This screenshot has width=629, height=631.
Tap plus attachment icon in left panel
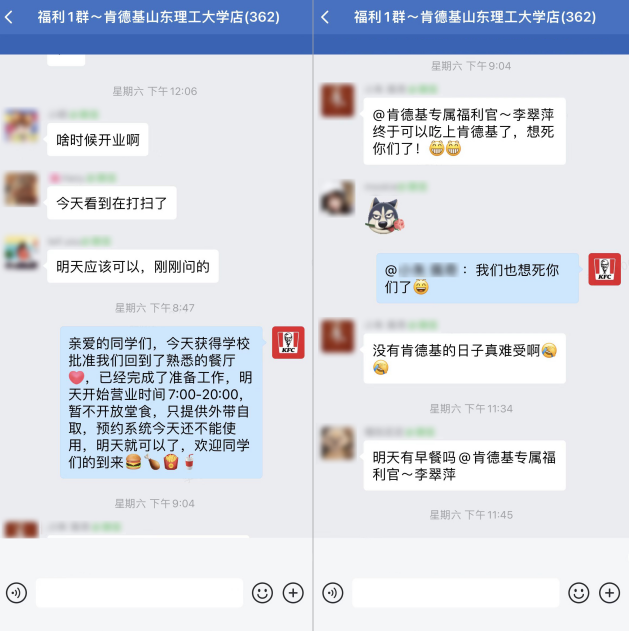click(293, 593)
